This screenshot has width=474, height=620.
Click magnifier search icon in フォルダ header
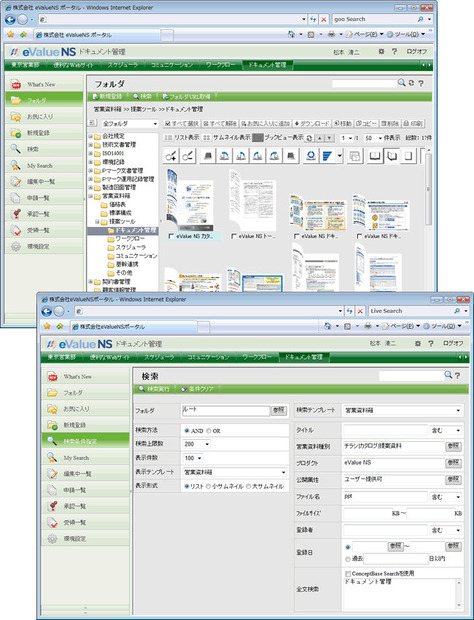(x=401, y=83)
